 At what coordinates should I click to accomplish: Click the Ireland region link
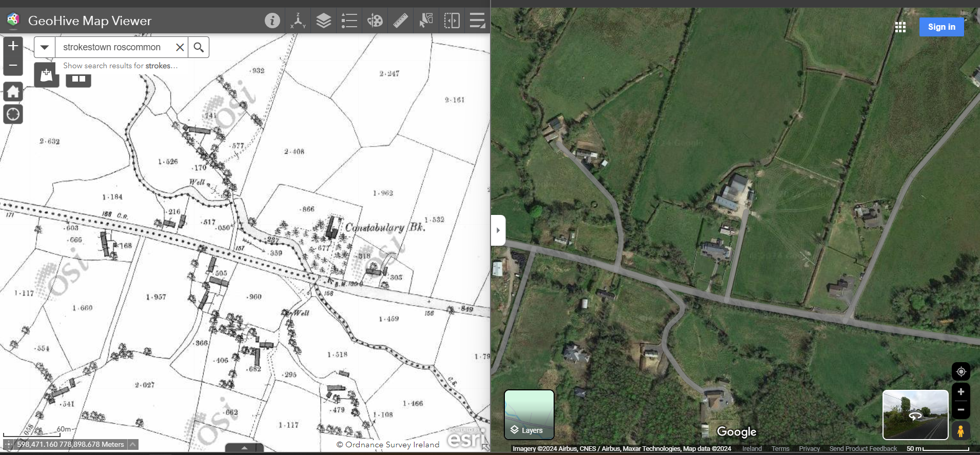click(752, 449)
